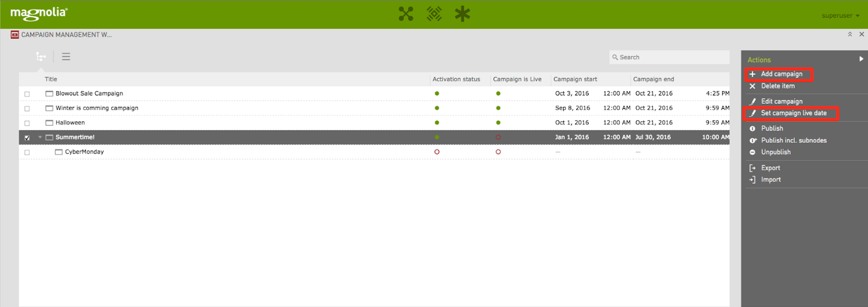868x307 pixels.
Task: Click Halloween Campaign is Live green dot
Action: [498, 123]
